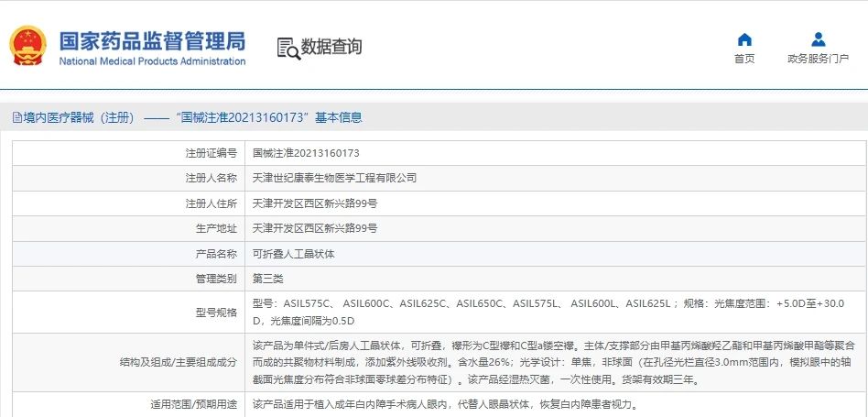Click the 可折叠人工晶状体 value
Screen dimensions: 868x417
point(293,254)
